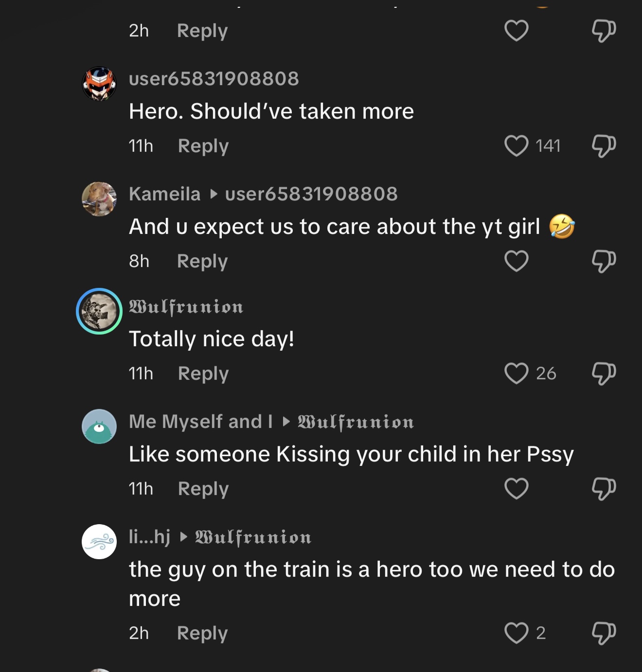This screenshot has height=672, width=642.
Task: Open the Kameila username link
Action: point(165,194)
